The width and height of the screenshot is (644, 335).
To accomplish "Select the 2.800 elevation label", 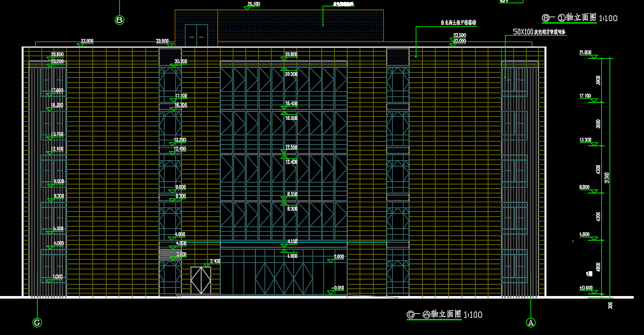I will (339, 257).
